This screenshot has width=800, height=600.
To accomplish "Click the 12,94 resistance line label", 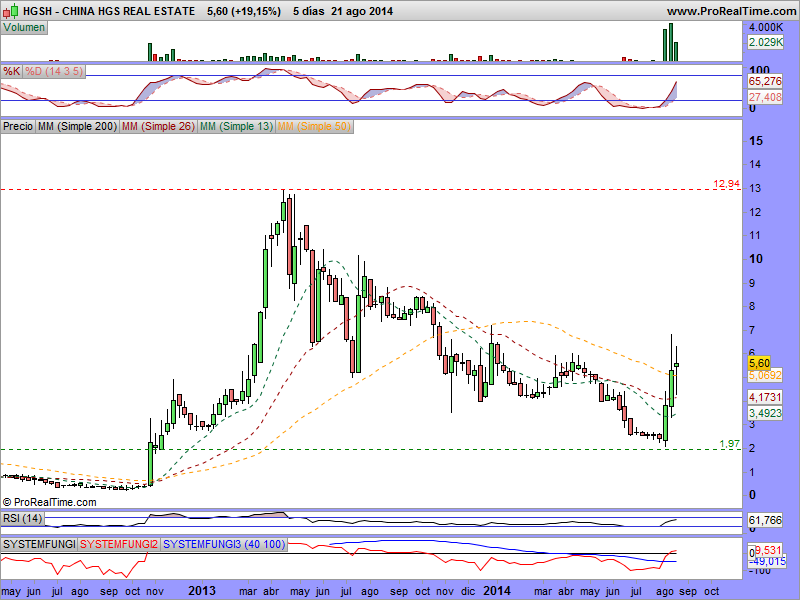I will (727, 184).
